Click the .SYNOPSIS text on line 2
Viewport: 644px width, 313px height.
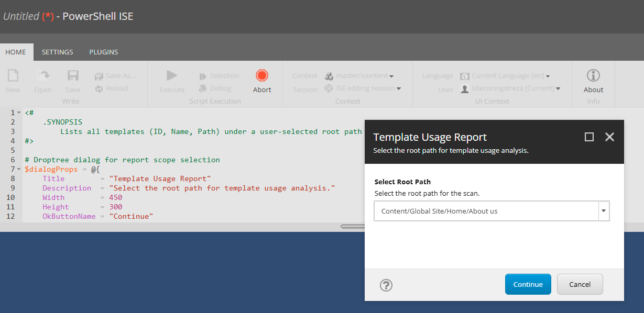click(63, 122)
